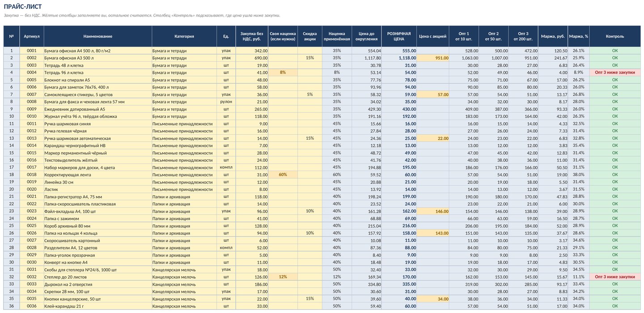This screenshot has width=644, height=313.
Task: Select 'Набор маркеров для доски, 4 цвета' cell
Action: [97, 167]
